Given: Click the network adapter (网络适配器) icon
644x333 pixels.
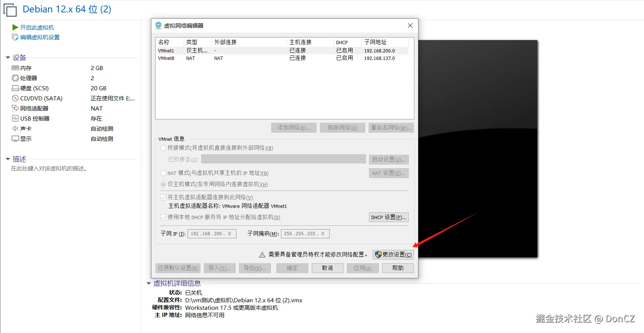Looking at the screenshot, I should pos(15,108).
